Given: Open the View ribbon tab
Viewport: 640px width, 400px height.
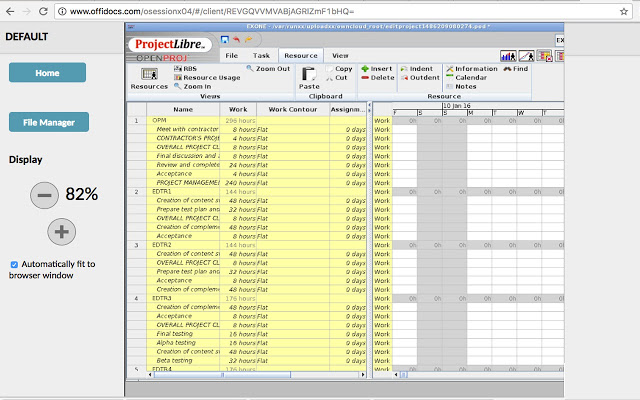Looking at the screenshot, I should [340, 56].
